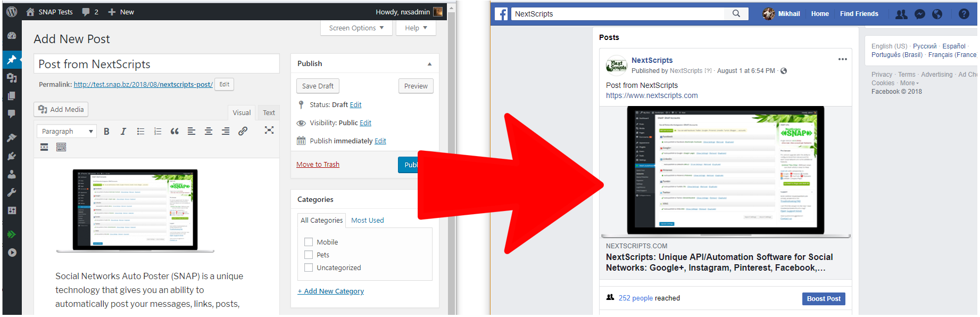Edit the Visibility Public setting
Screen dimensions: 980x317
[366, 123]
